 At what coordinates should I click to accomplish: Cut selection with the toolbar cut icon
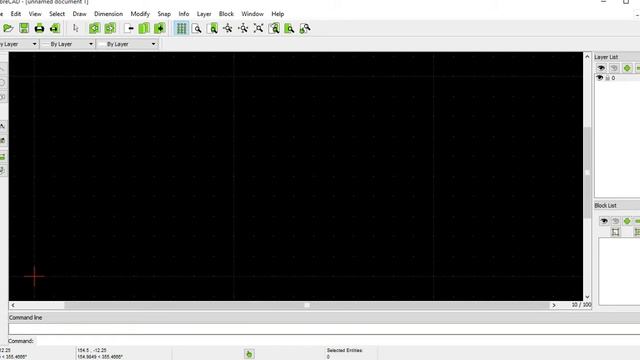[x=129, y=28]
